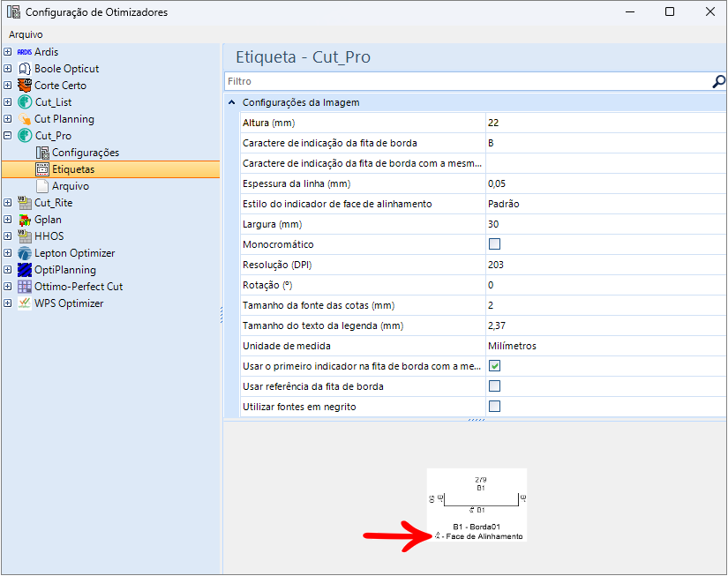Collapse the Cut_Pro tree node

(7, 135)
